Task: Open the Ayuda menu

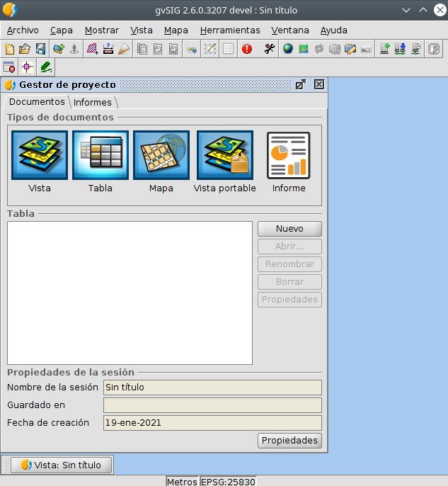Action: [333, 30]
